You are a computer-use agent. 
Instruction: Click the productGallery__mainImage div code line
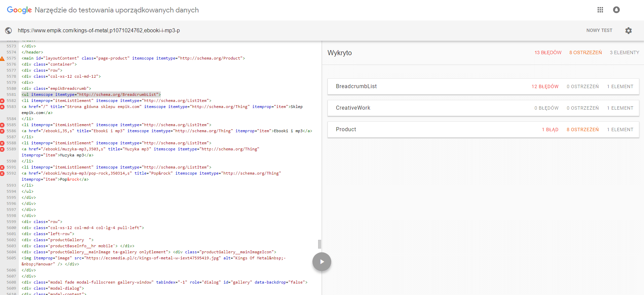pos(149,252)
